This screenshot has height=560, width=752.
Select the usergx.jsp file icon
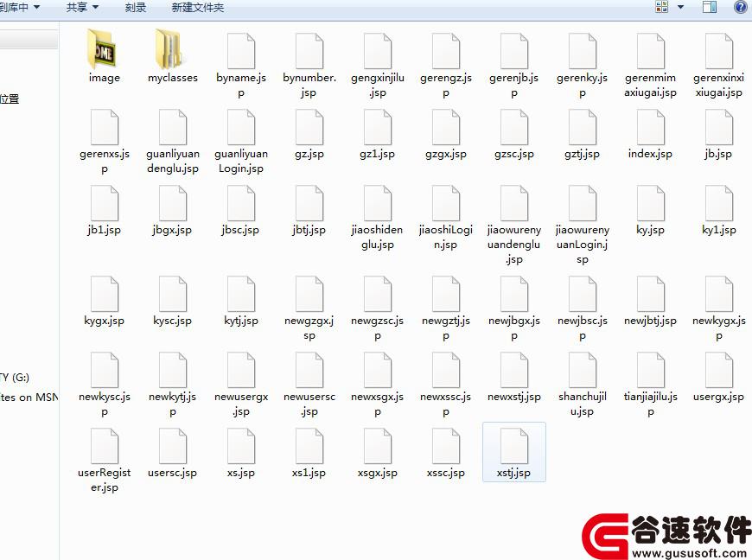click(x=718, y=370)
